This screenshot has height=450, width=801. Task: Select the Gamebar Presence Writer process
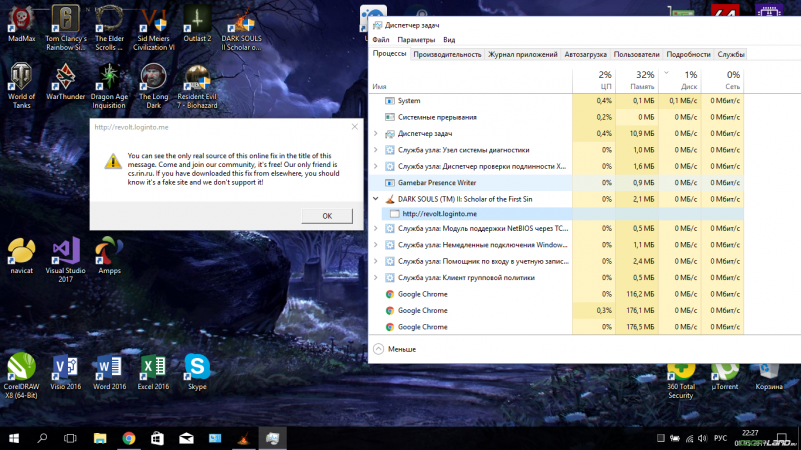coord(556,182)
